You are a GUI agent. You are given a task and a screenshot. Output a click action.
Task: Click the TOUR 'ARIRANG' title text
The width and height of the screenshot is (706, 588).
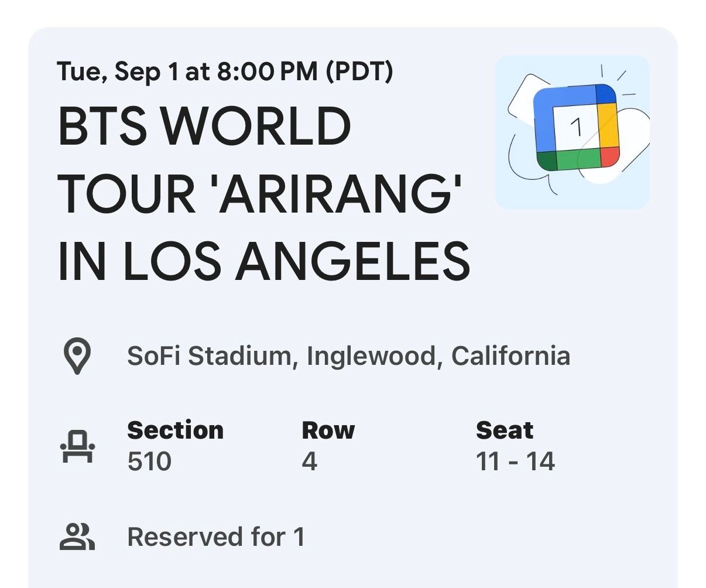tap(260, 193)
